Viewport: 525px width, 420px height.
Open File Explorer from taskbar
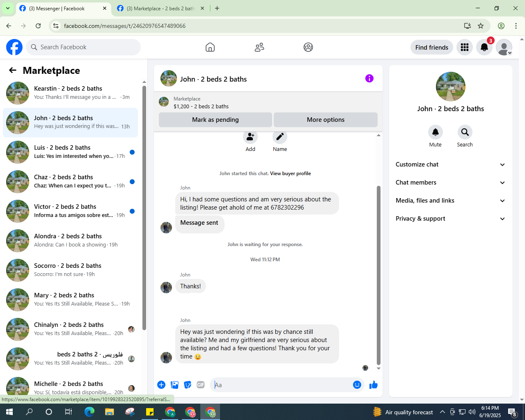109,412
